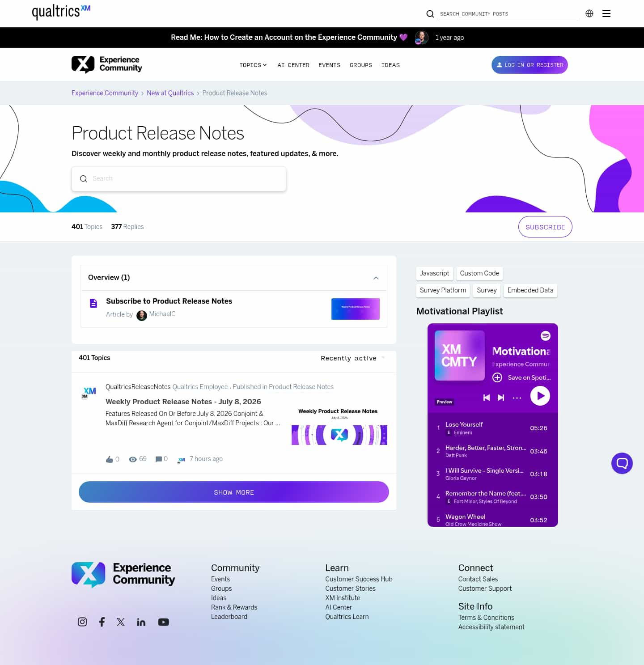Screen dimensions: 644x665
Task: Click the Experience Community breadcrumb
Action: click(105, 93)
